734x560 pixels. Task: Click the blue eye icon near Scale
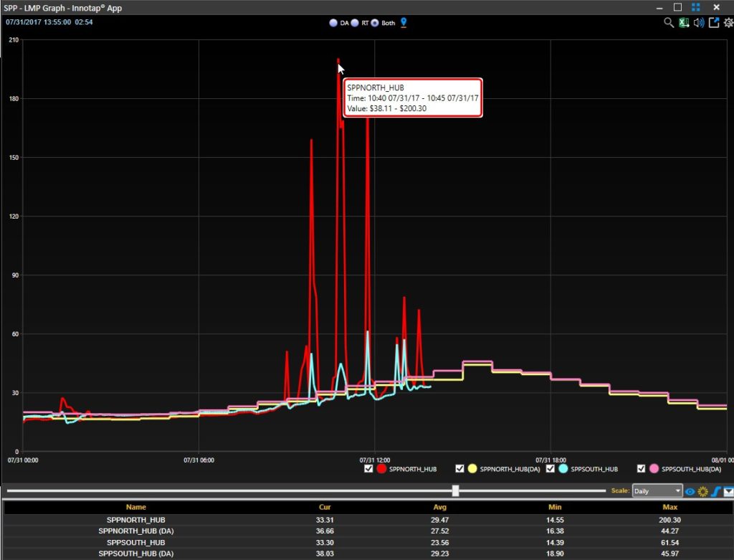point(690,492)
